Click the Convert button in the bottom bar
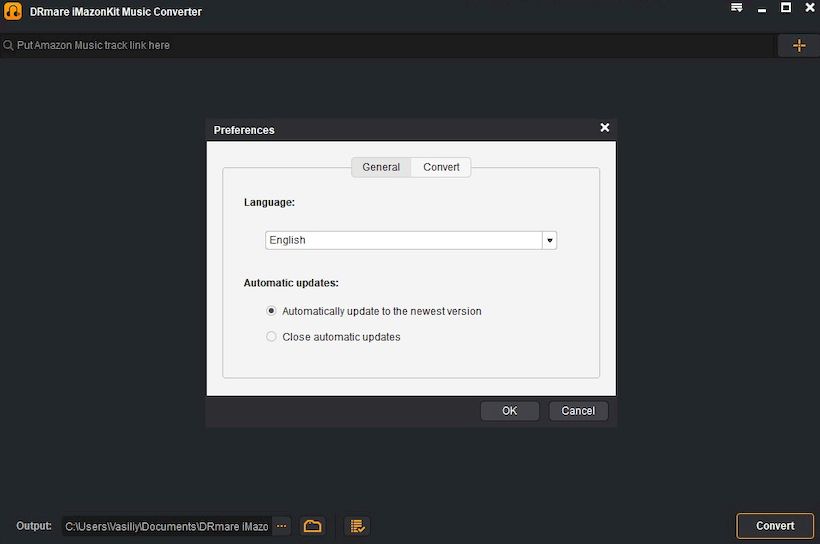820x544 pixels. click(775, 526)
